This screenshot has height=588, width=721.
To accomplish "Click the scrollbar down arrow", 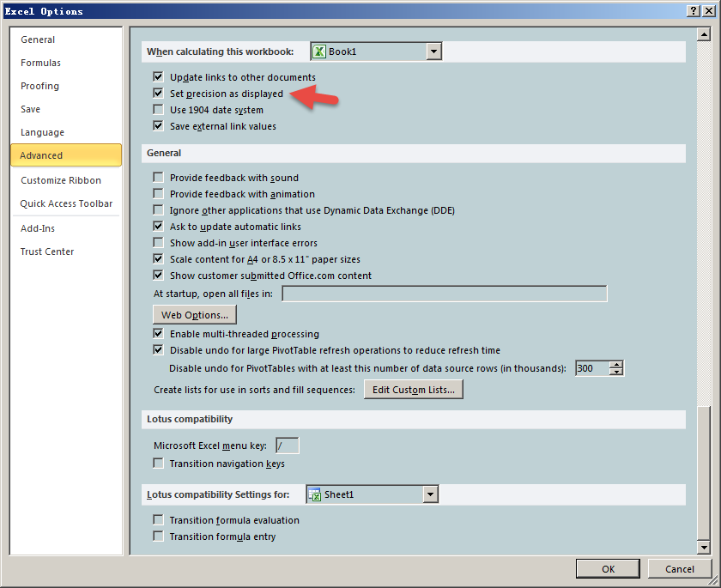I will click(x=704, y=547).
